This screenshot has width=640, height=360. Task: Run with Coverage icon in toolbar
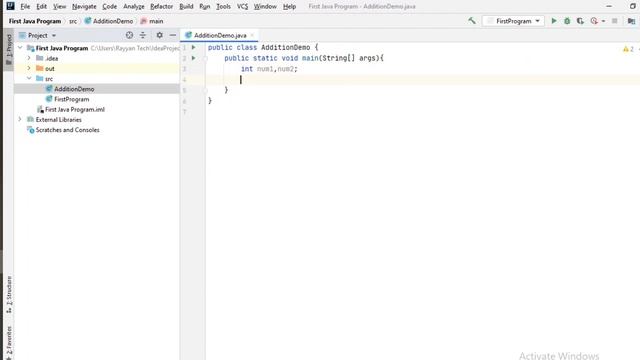tap(580, 21)
